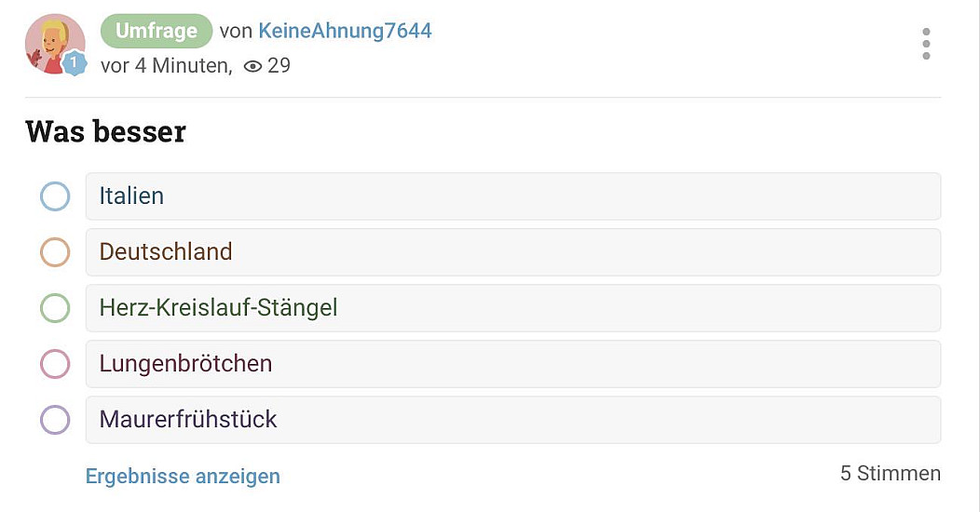
Task: Open the three-dot options menu
Action: click(925, 44)
